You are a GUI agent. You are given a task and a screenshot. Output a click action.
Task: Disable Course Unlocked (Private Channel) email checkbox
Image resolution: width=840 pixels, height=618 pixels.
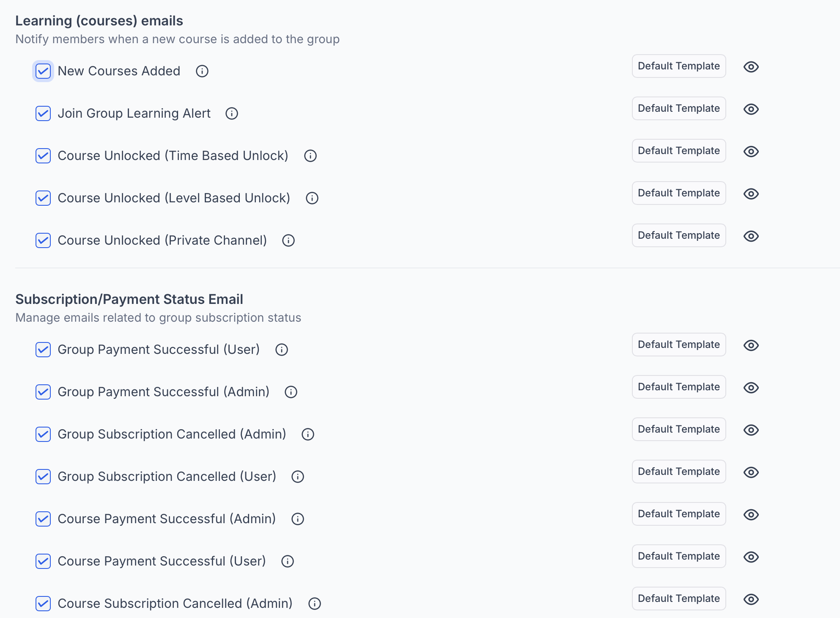click(43, 240)
